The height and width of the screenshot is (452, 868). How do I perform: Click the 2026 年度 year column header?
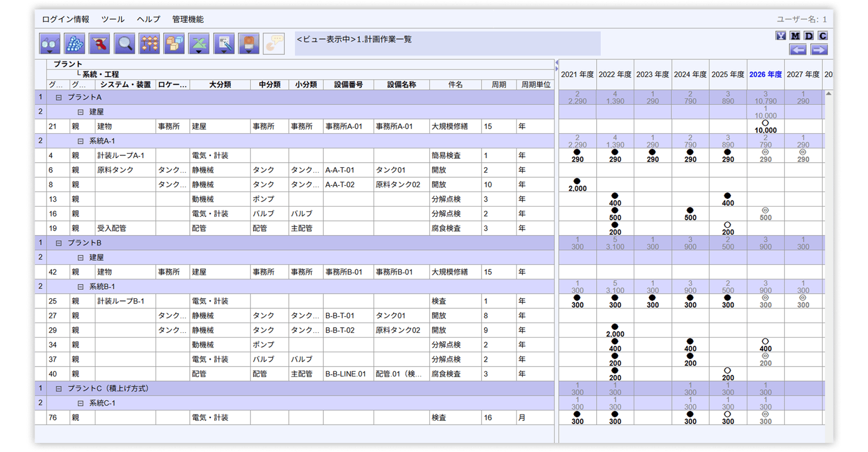coord(766,74)
